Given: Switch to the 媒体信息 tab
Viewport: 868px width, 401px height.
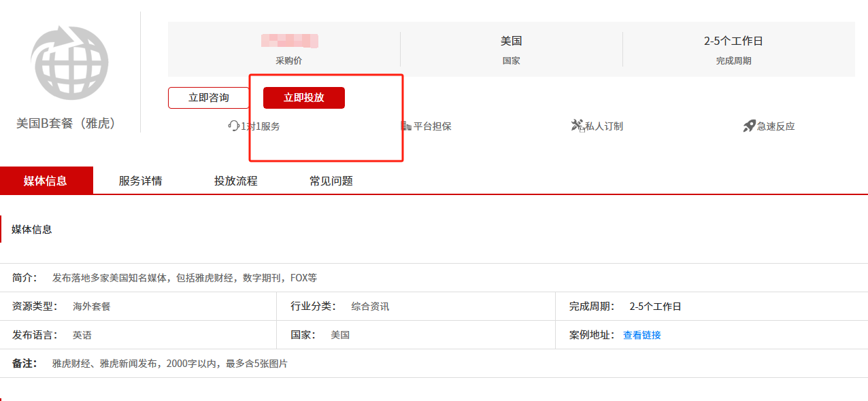Looking at the screenshot, I should click(x=46, y=181).
